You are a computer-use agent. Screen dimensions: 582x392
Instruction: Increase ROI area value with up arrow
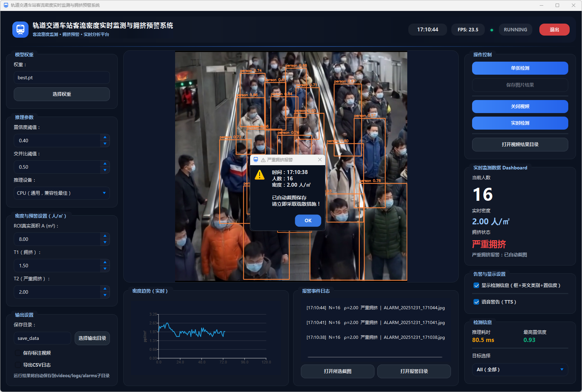point(105,236)
